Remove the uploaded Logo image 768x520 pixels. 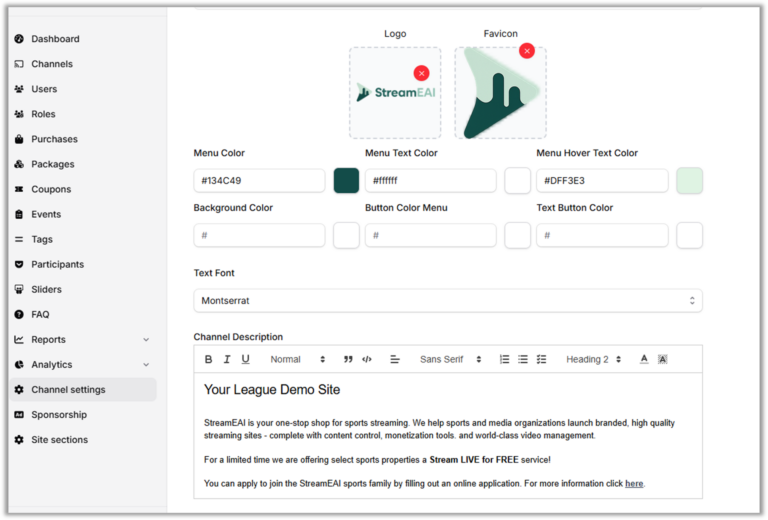[421, 73]
